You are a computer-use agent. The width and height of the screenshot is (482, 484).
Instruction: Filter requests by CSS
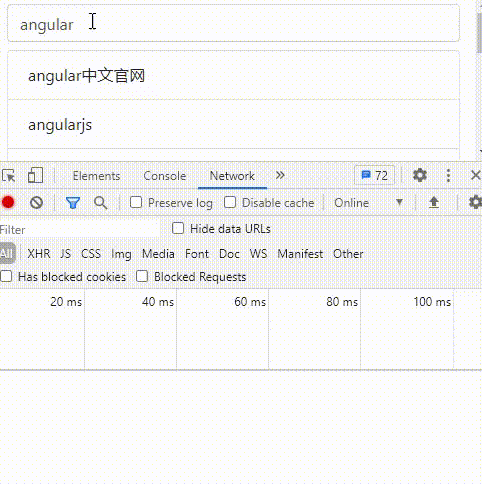pyautogui.click(x=91, y=254)
